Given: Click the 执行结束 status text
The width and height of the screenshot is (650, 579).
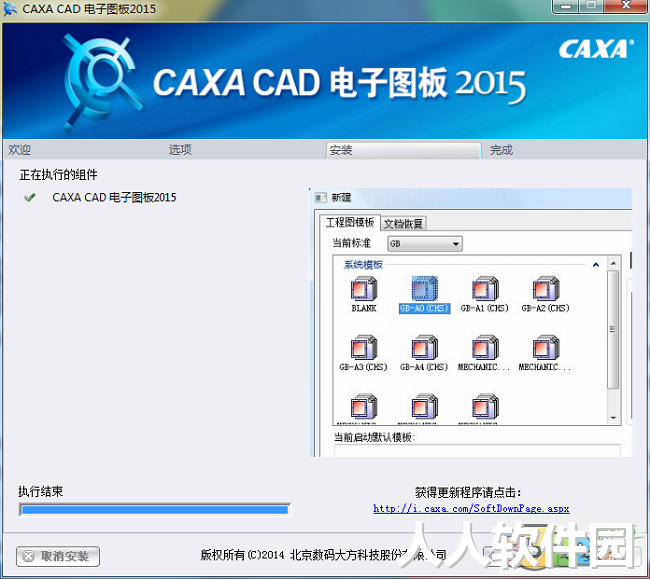Looking at the screenshot, I should [x=41, y=492].
